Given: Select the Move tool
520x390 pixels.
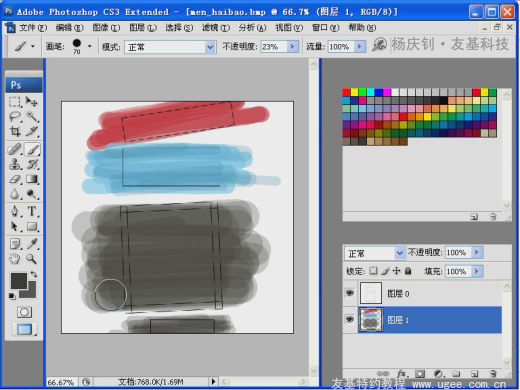Looking at the screenshot, I should coord(32,101).
